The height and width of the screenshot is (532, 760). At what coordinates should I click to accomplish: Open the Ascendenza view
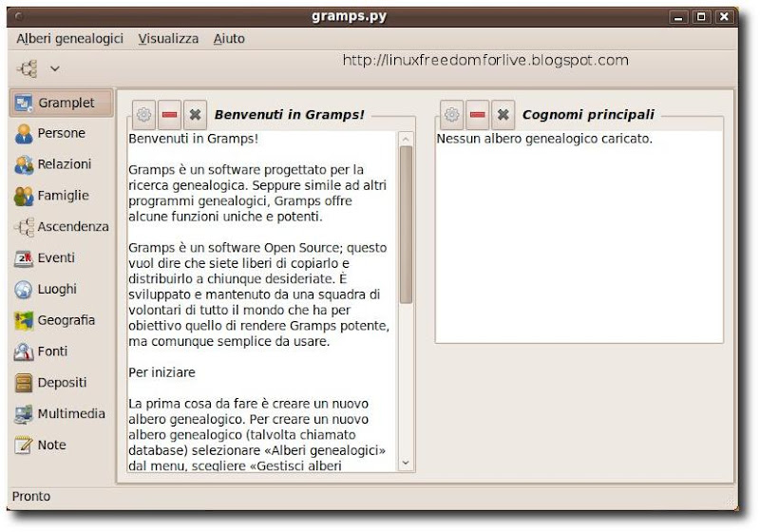click(61, 227)
